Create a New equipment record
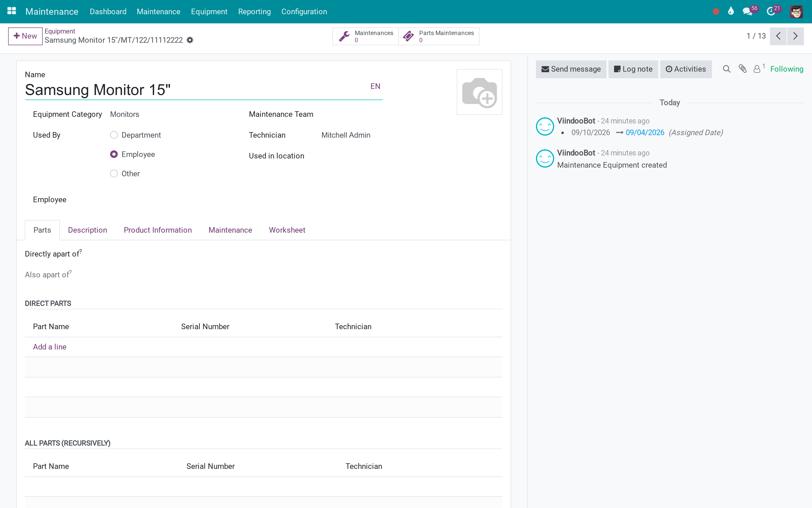Viewport: 812px width, 508px height. click(25, 36)
